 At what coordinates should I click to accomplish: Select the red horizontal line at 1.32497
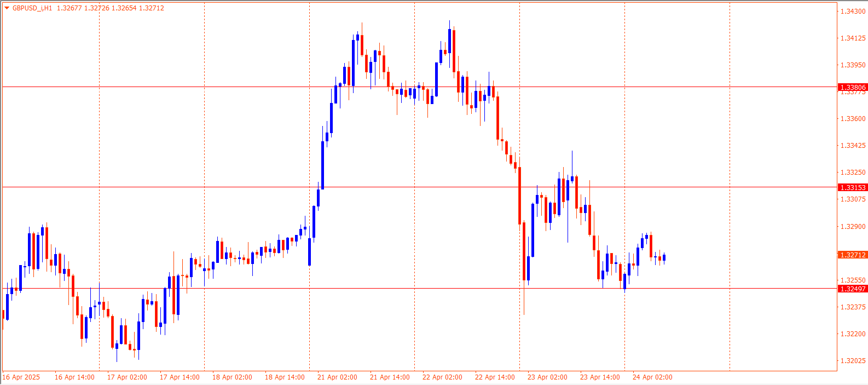tap(219, 288)
